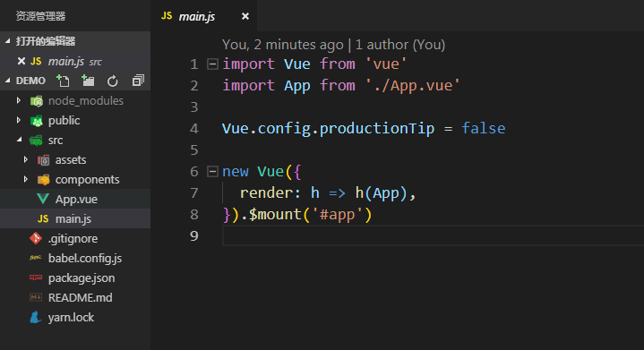644x350 pixels.
Task: Switch to the main.js tab
Action: pos(197,16)
